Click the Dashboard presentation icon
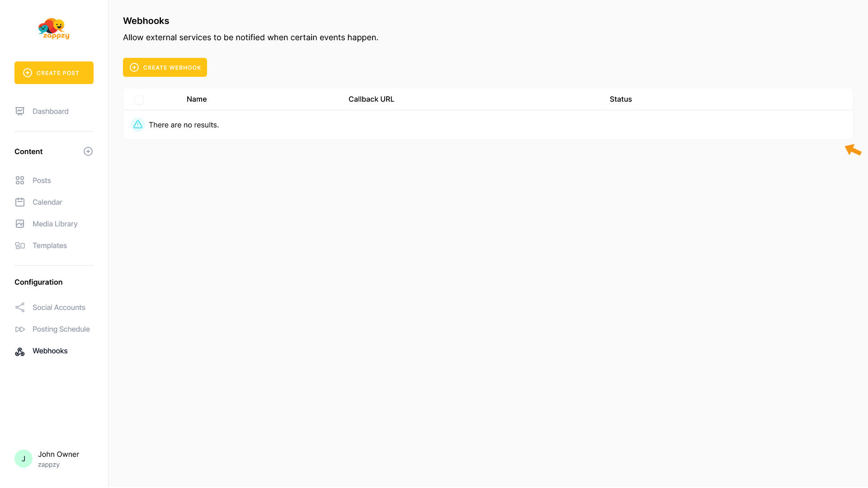The height and width of the screenshot is (488, 868). pos(20,111)
